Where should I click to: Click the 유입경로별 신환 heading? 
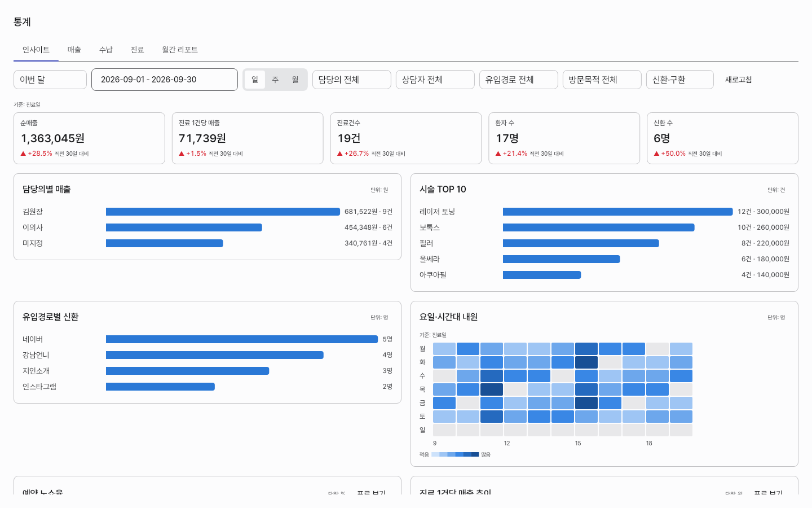[x=50, y=317]
